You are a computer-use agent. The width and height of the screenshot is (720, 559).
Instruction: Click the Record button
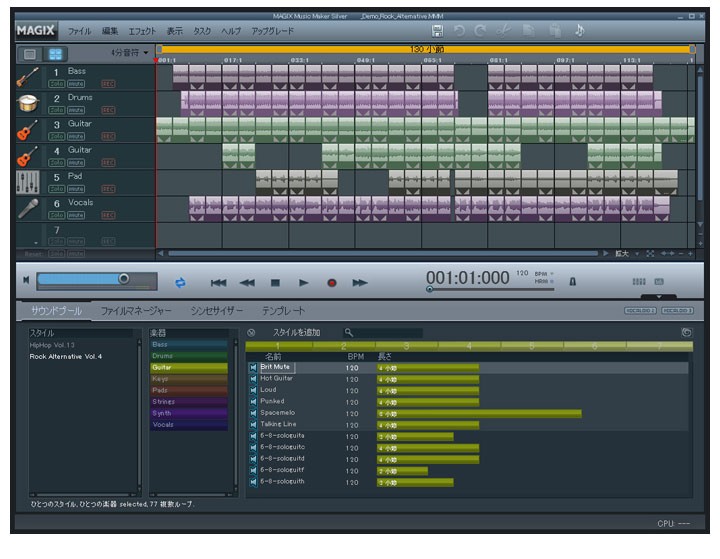point(332,283)
